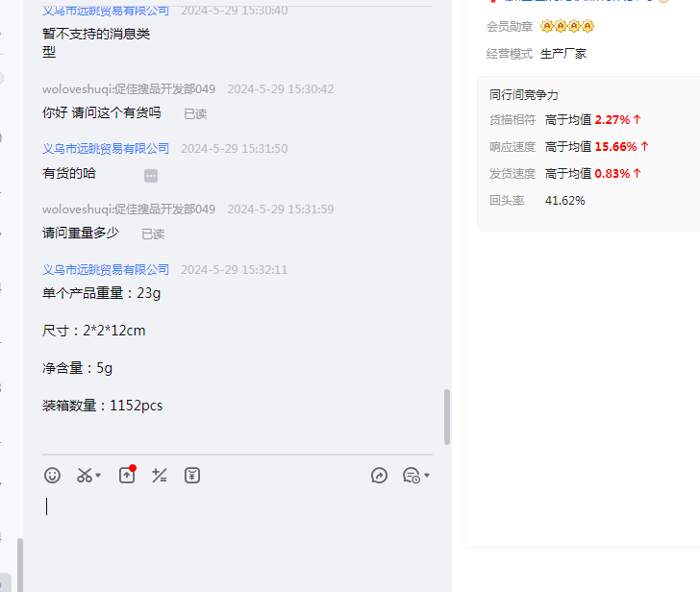Viewport: 700px width, 592px height.
Task: Click the chat scrollbar thumb
Action: 447,417
